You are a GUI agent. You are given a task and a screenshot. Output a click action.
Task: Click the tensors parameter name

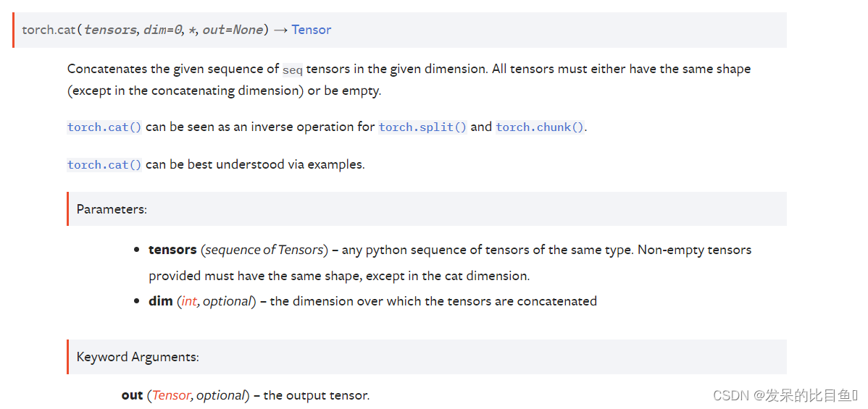coord(172,250)
